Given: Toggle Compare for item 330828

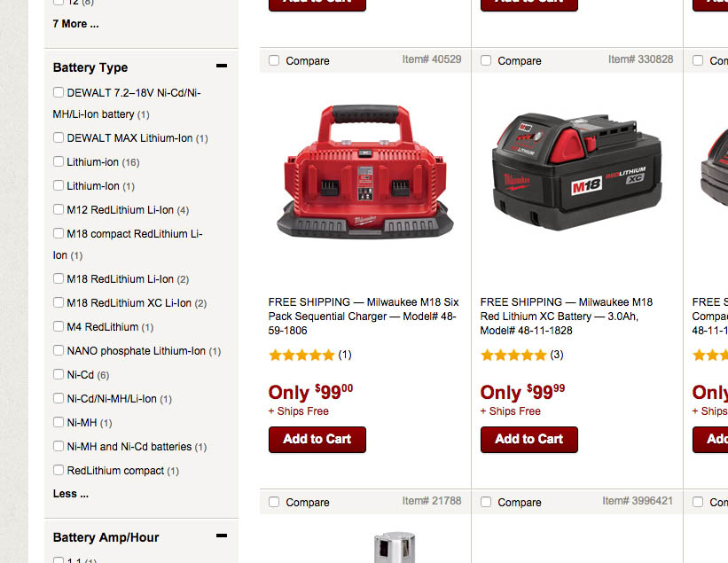Looking at the screenshot, I should 486,60.
